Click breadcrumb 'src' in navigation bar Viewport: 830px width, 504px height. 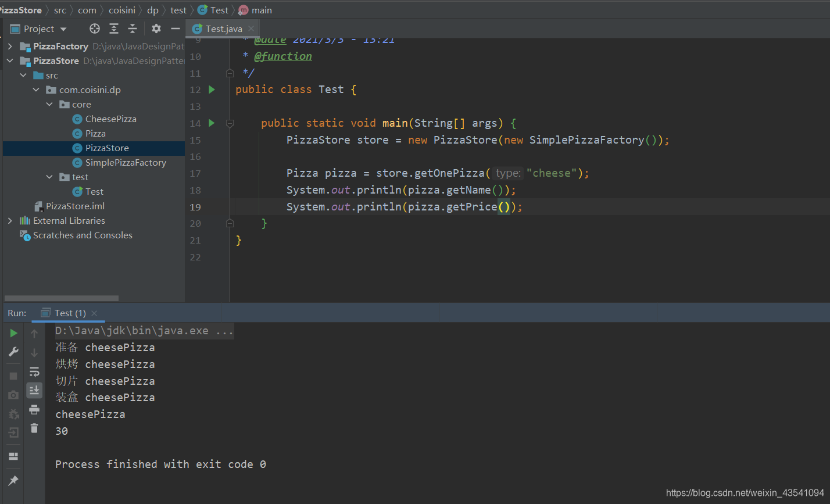(60, 10)
